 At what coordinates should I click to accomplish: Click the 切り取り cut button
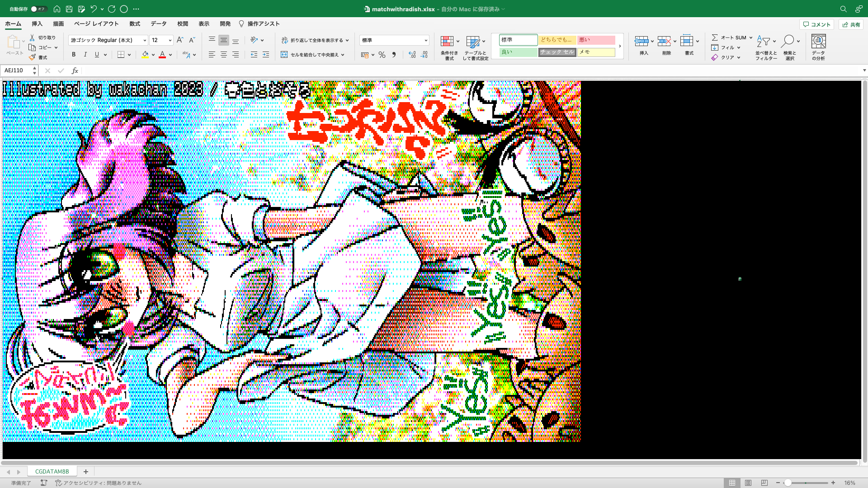click(x=43, y=38)
